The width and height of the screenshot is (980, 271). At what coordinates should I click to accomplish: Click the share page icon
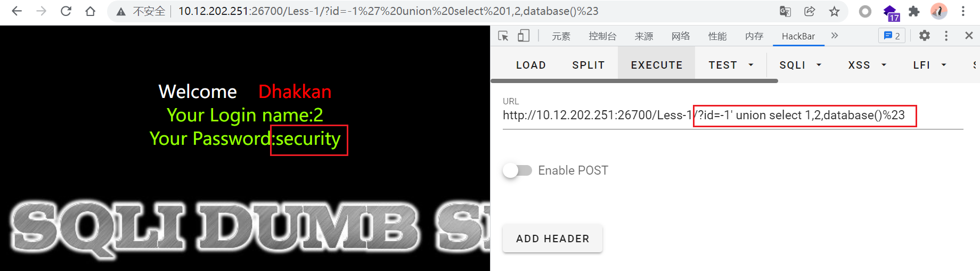click(x=810, y=11)
